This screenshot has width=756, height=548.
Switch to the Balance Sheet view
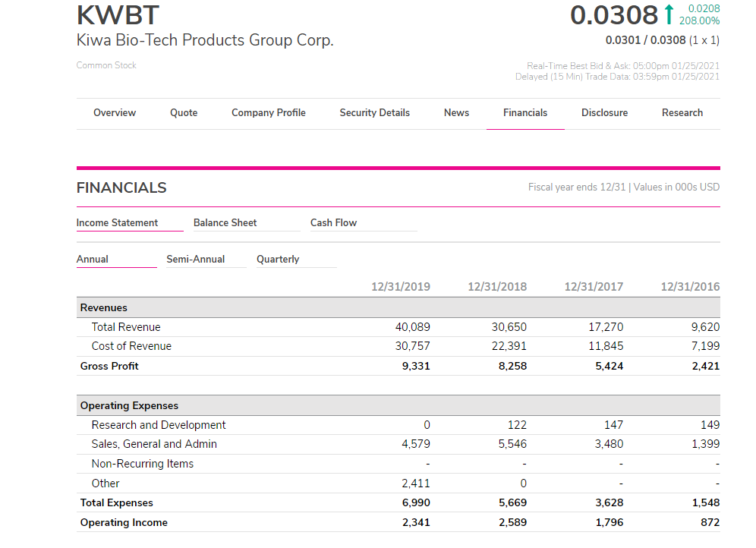tap(225, 222)
